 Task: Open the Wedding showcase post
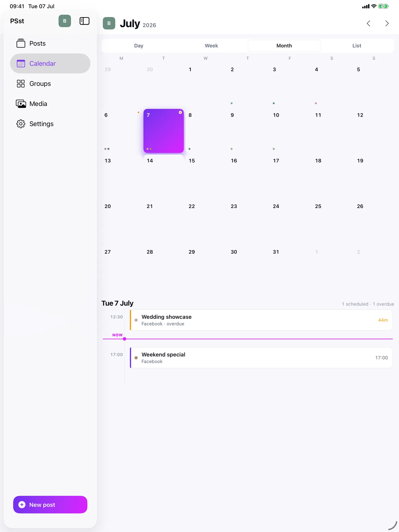click(261, 320)
